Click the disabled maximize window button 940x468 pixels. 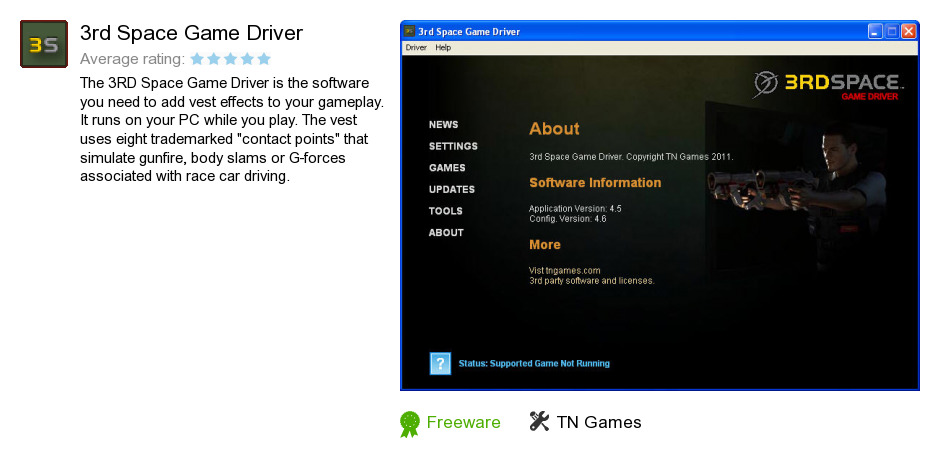(892, 31)
